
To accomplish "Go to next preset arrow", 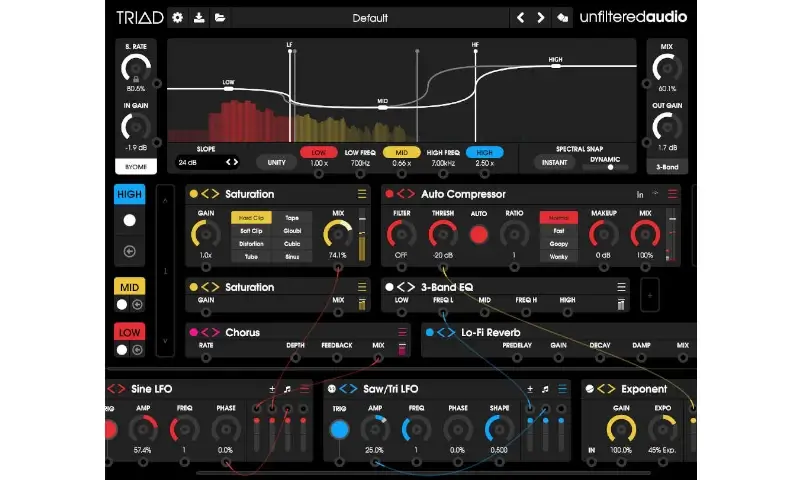I will coord(541,18).
